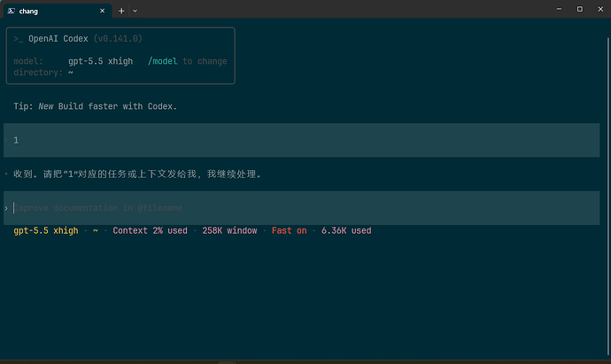
Task: Maximize the terminal window
Action: tap(580, 9)
